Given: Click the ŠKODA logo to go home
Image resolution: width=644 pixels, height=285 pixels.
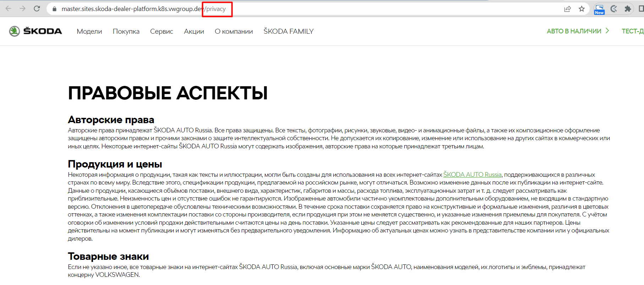Looking at the screenshot, I should point(36,31).
